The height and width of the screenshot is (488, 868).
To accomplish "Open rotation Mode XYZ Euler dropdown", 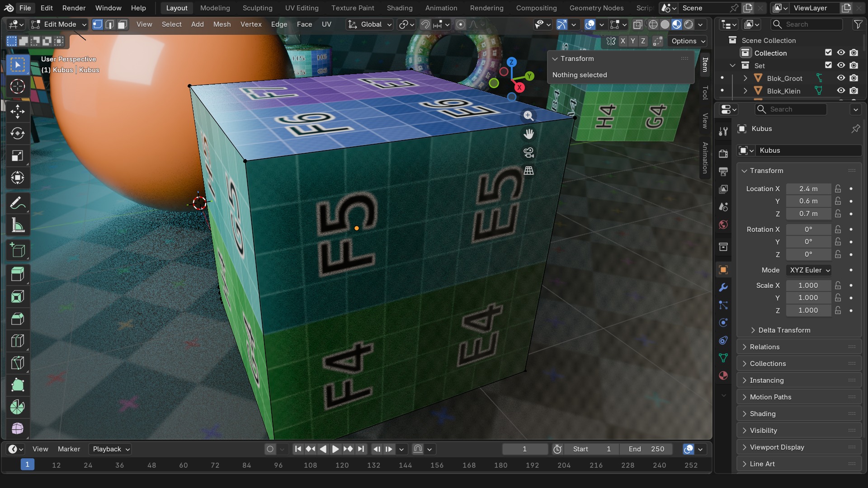I will [809, 270].
